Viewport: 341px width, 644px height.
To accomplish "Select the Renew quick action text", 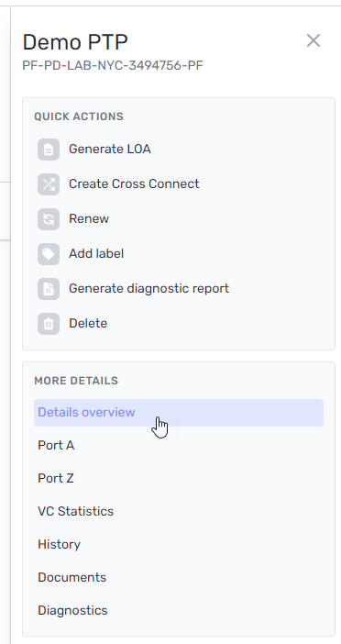I will [x=89, y=219].
